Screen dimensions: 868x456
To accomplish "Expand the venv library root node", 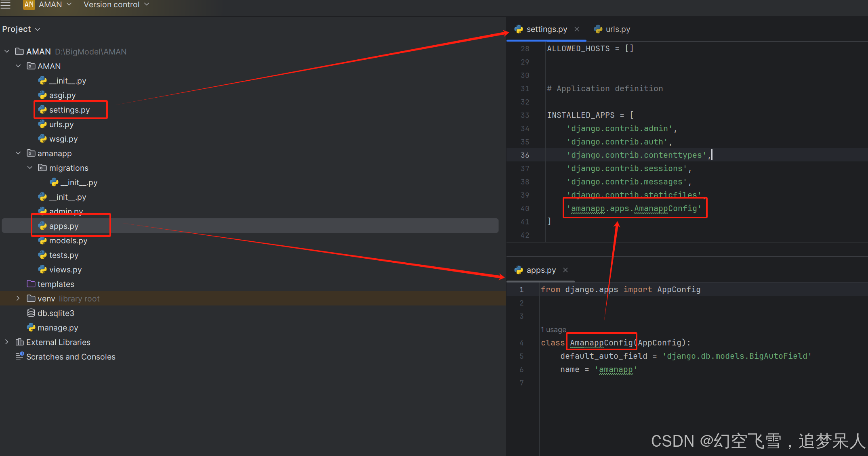I will [17, 298].
